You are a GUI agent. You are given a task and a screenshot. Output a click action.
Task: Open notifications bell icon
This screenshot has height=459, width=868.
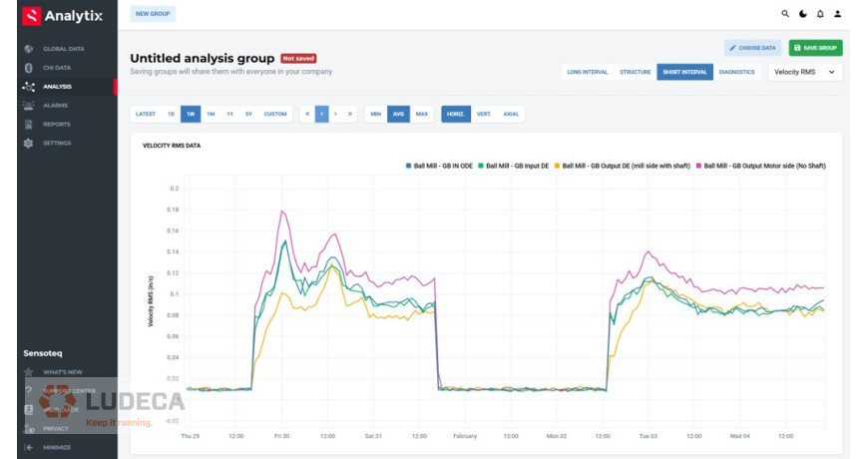(820, 14)
